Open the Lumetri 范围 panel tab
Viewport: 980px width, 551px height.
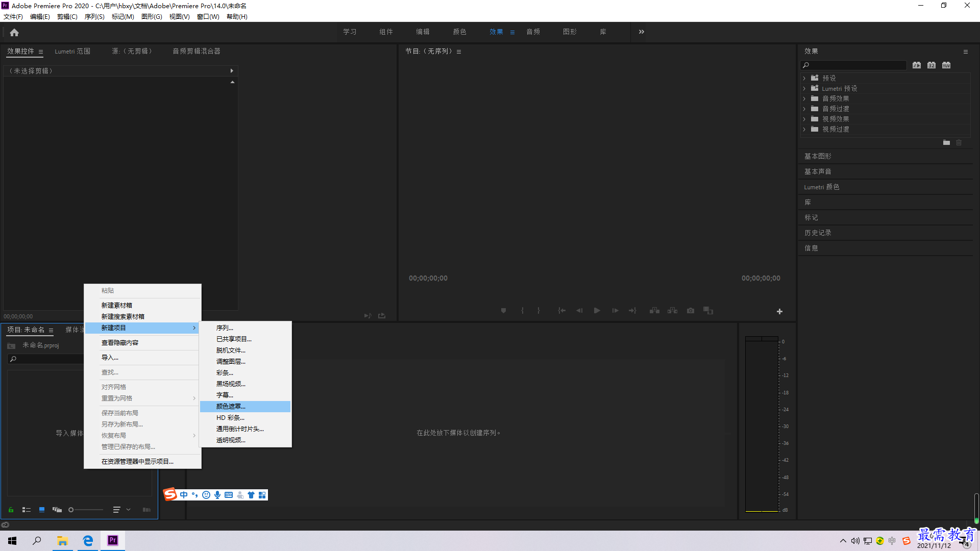click(72, 51)
